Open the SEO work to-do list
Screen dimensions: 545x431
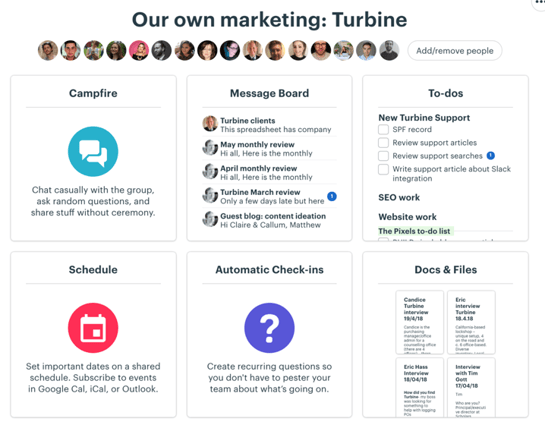tap(399, 197)
